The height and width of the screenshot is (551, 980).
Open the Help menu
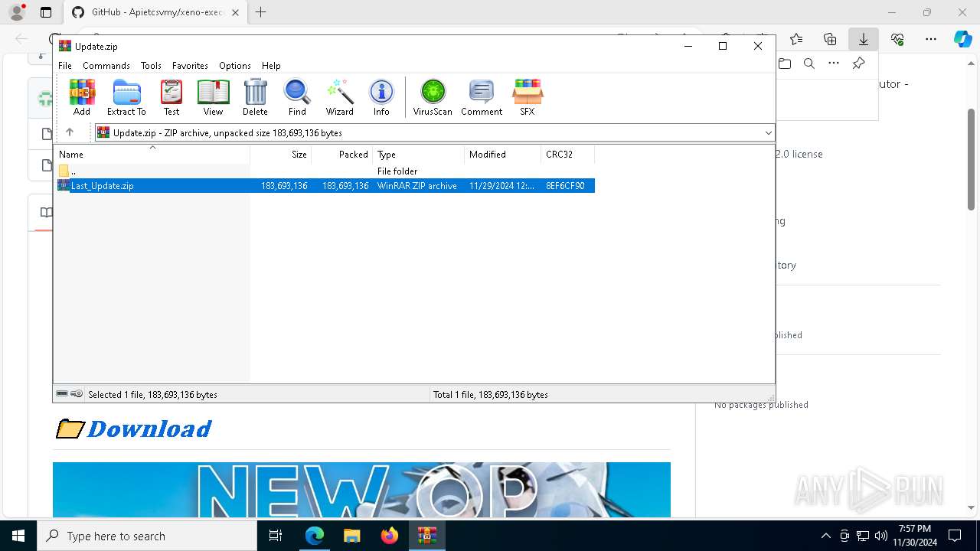[x=271, y=66]
